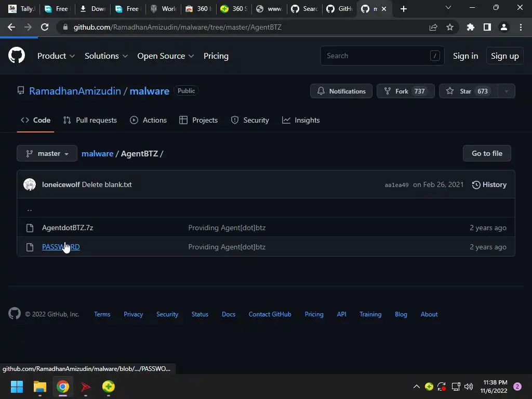Open RamadhanAmizudin user profile link
The height and width of the screenshot is (399, 532).
[x=75, y=91]
